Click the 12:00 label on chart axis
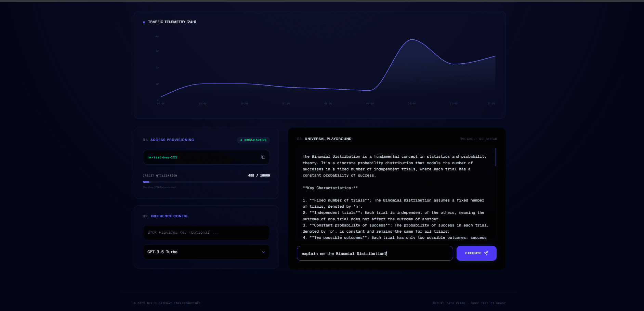The height and width of the screenshot is (311, 644). (491, 103)
